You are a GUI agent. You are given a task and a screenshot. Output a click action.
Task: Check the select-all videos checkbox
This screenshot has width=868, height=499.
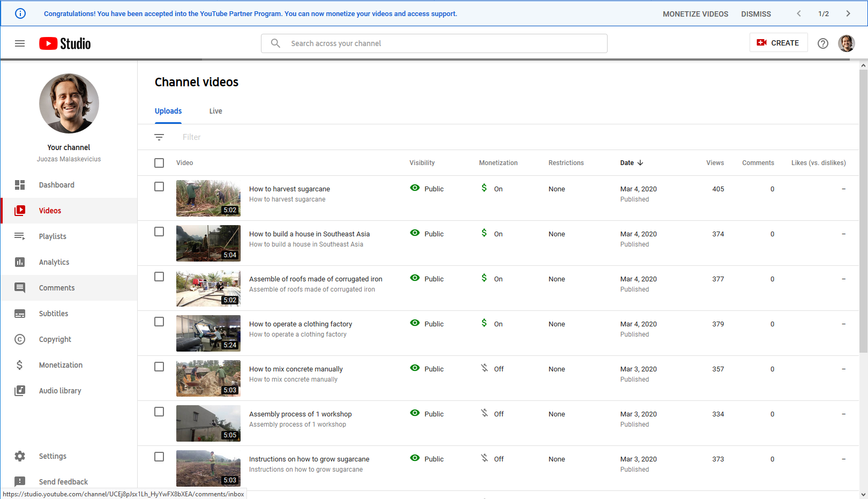click(x=159, y=162)
